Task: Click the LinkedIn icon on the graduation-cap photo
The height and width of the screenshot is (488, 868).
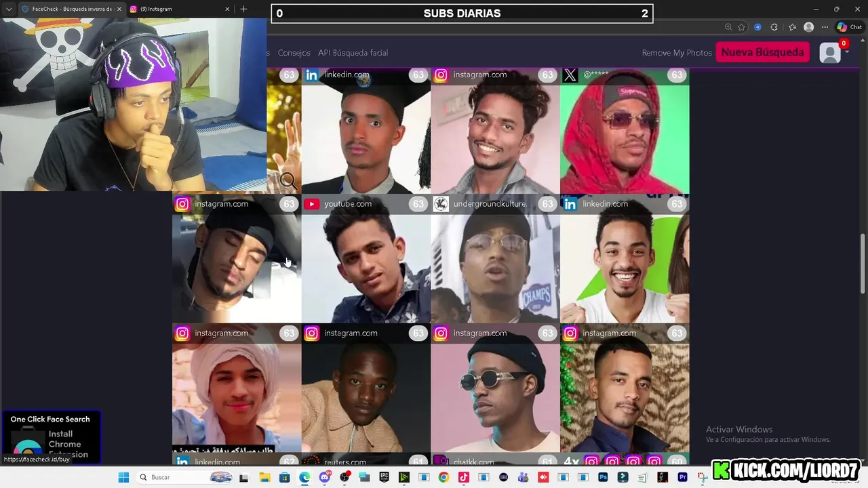Action: 311,75
